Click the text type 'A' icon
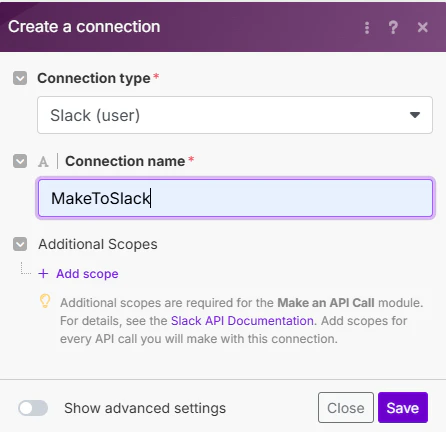 click(x=43, y=162)
